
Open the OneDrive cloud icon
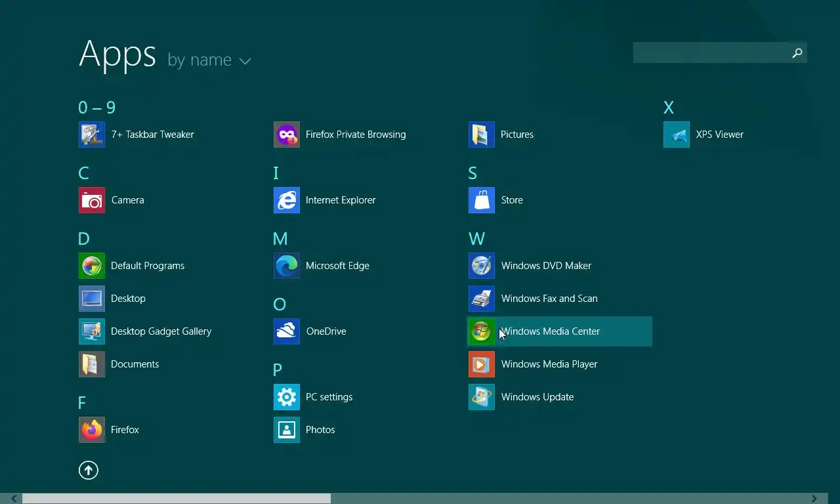tap(287, 331)
